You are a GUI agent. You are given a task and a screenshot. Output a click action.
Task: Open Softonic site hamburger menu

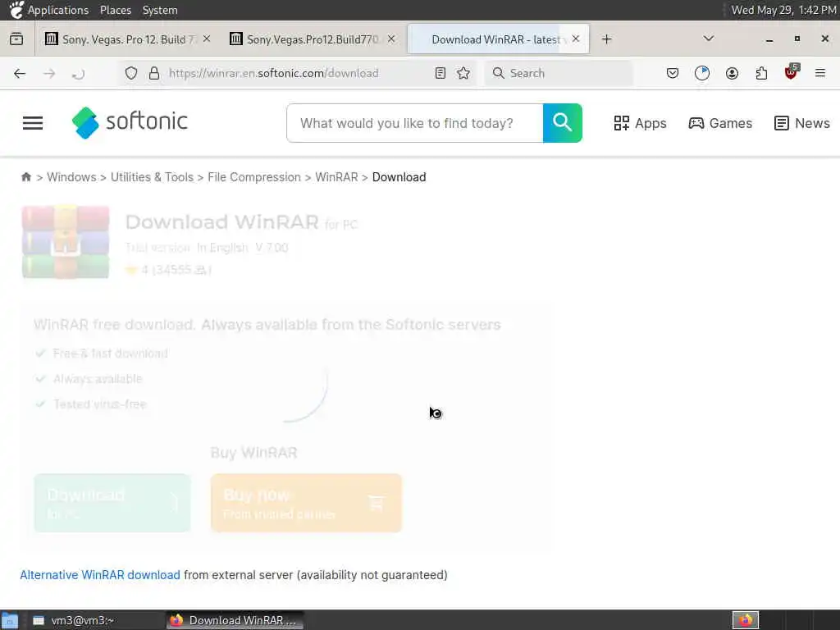[x=33, y=123]
